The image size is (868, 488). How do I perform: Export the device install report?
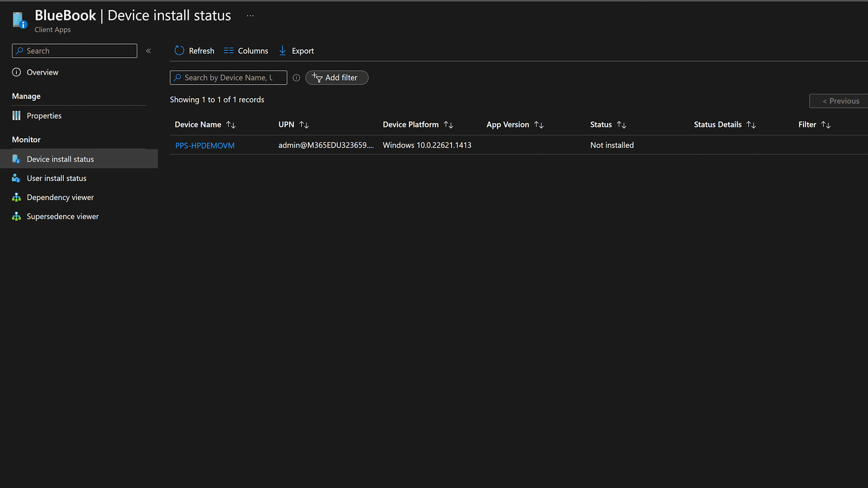296,51
